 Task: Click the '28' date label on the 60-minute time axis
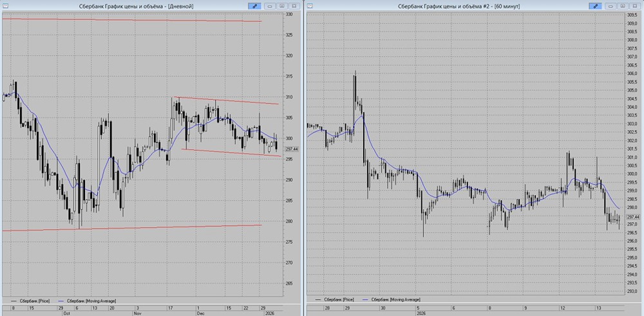[x=327, y=308]
